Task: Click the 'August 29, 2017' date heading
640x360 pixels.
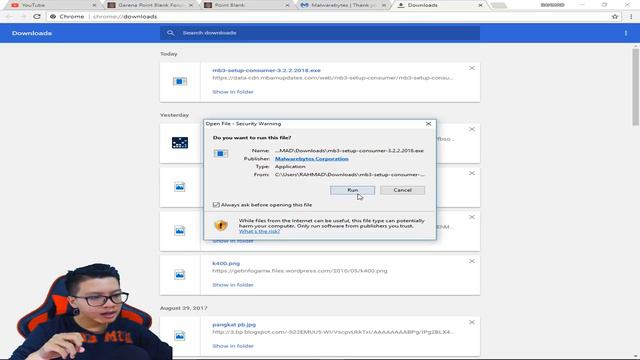Action: pos(184,308)
